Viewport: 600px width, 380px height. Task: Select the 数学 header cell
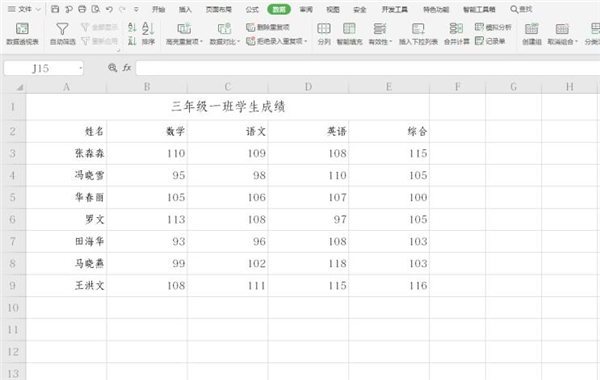point(147,132)
